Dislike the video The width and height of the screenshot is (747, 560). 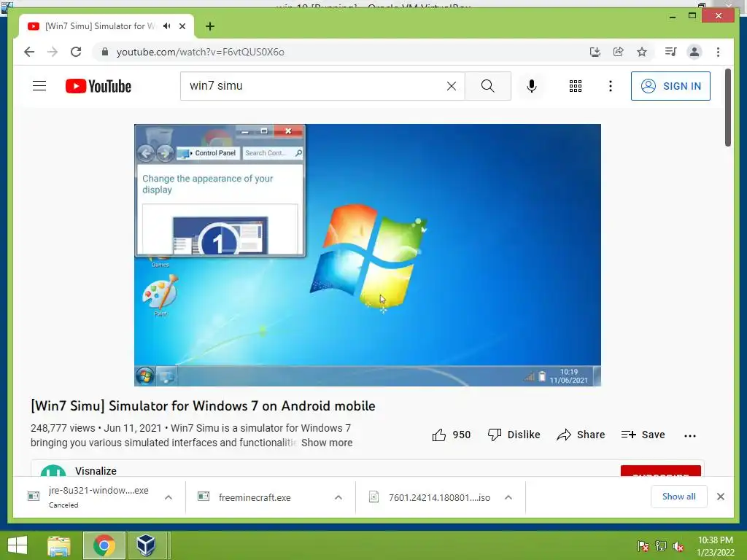pos(514,435)
